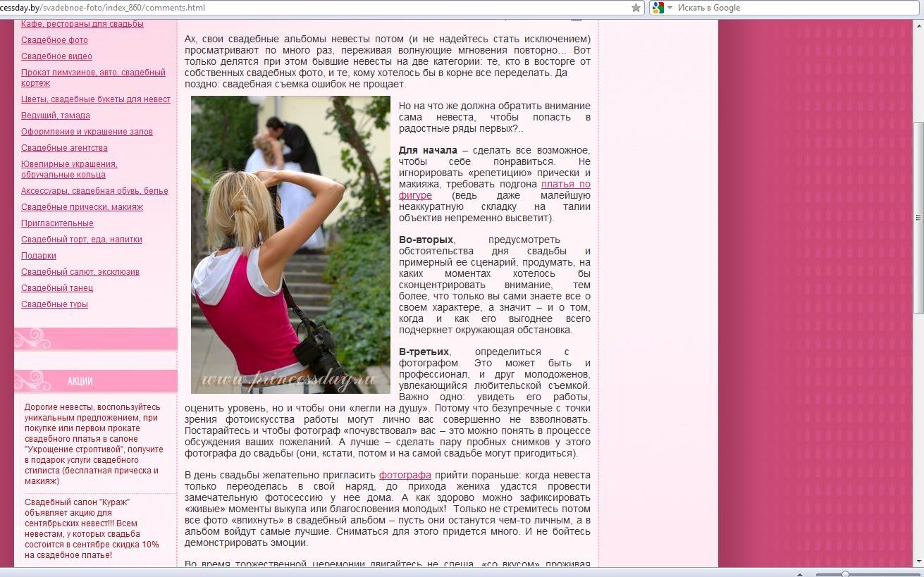Go to 'Пригласительные' category

tap(57, 223)
